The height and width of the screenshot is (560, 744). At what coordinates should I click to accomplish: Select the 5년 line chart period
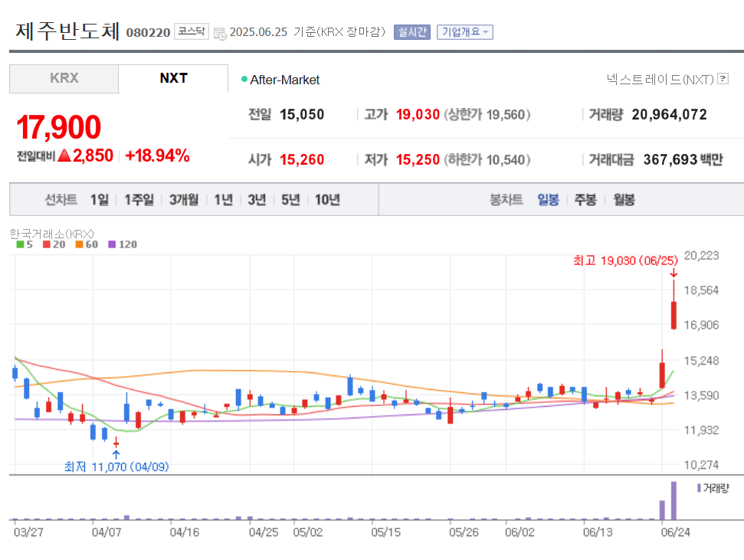(290, 200)
